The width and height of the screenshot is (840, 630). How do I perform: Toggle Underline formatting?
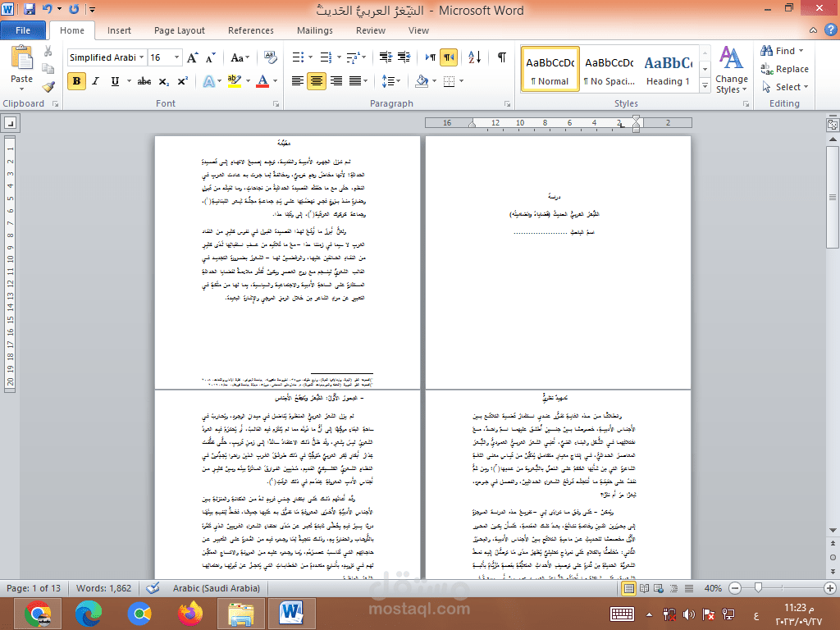115,81
